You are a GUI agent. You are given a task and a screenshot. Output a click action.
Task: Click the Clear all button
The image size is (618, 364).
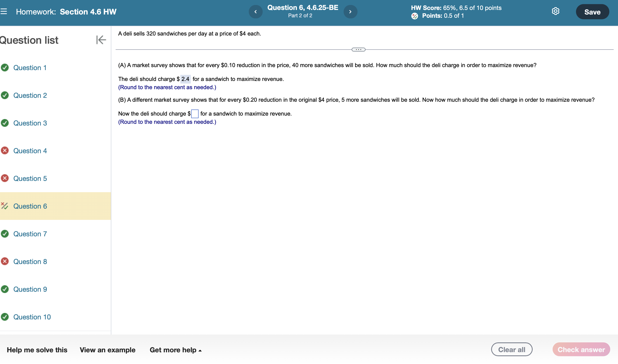coord(511,349)
